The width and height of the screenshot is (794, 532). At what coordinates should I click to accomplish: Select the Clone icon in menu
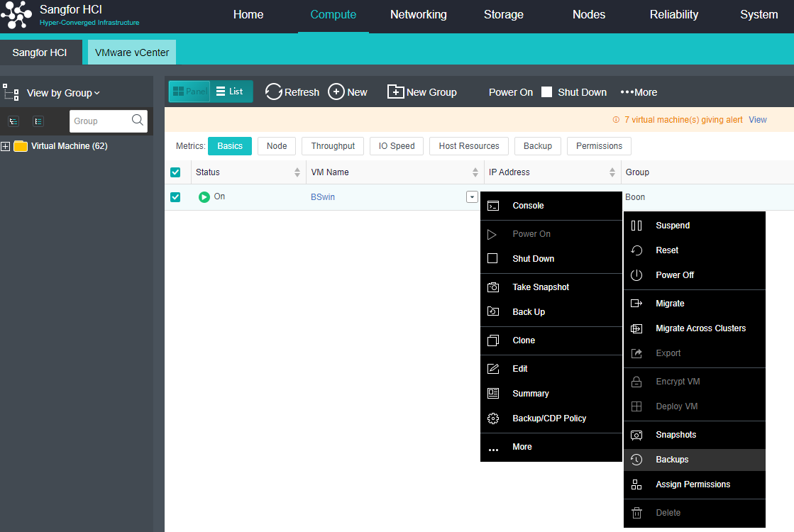pos(493,340)
